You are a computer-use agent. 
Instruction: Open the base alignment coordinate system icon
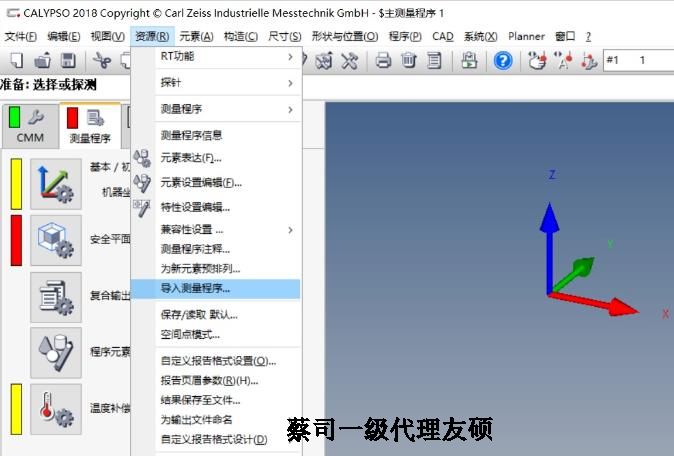[x=56, y=184]
